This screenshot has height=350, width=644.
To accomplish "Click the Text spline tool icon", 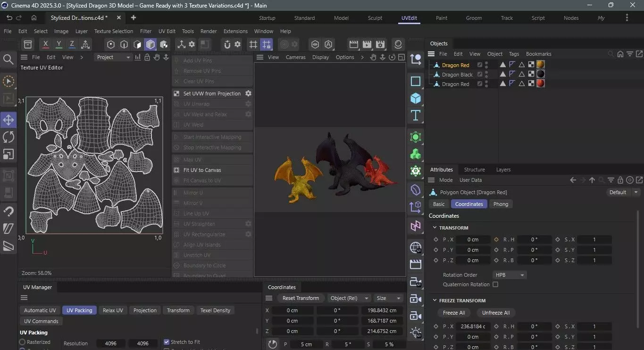I will (416, 115).
